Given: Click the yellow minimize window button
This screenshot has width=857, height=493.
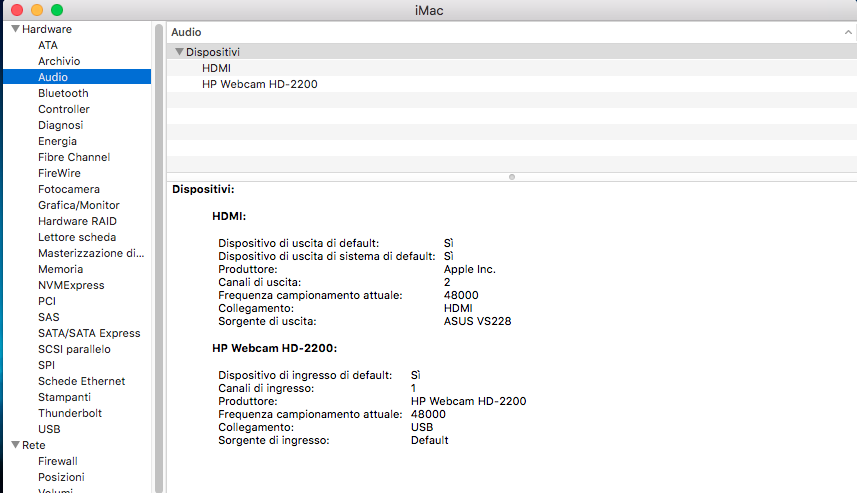Looking at the screenshot, I should [x=37, y=10].
